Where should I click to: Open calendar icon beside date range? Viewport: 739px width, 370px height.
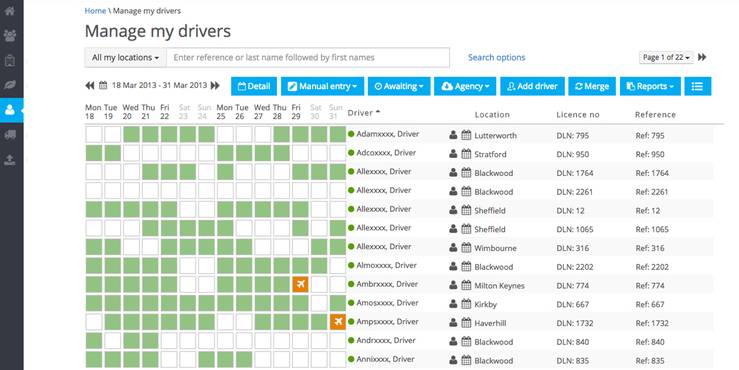(103, 85)
